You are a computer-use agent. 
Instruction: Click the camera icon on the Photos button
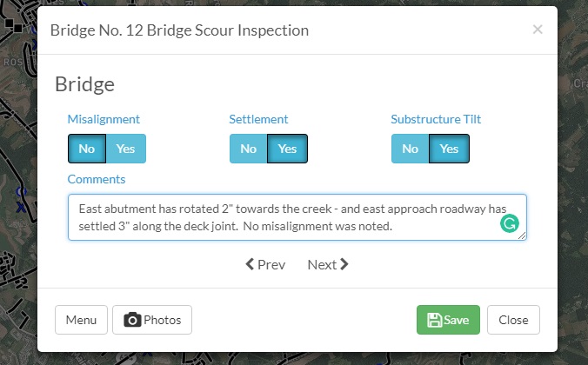(132, 320)
